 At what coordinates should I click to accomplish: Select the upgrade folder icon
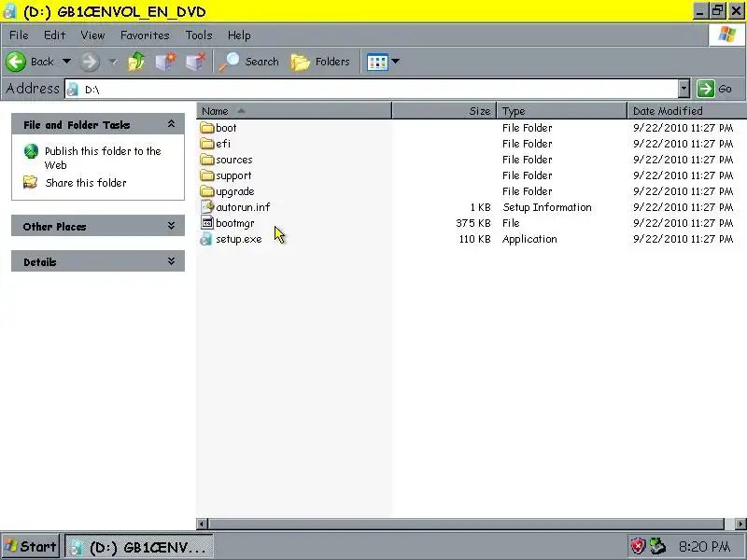(x=207, y=191)
